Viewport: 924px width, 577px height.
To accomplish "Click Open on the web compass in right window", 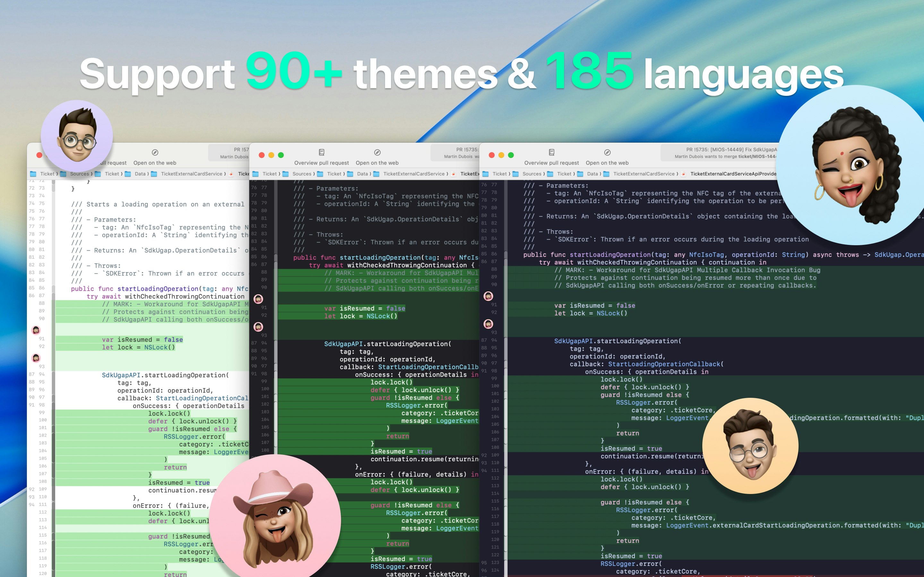I will pyautogui.click(x=607, y=152).
